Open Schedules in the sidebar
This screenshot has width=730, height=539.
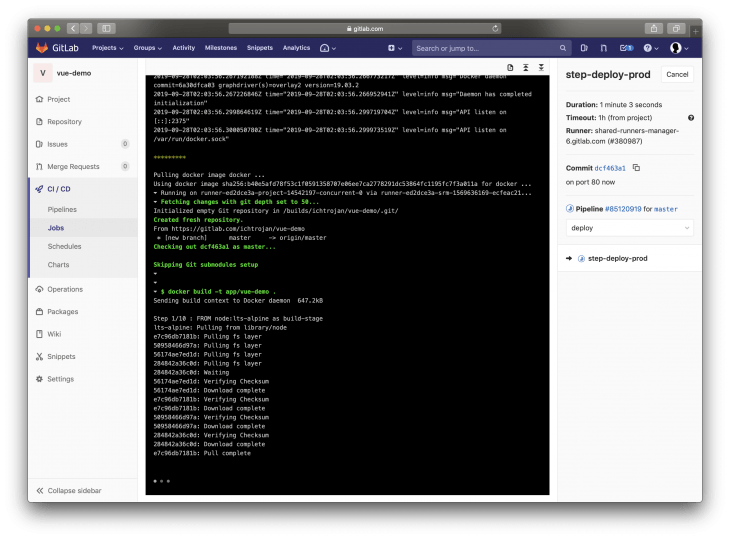[x=64, y=246]
